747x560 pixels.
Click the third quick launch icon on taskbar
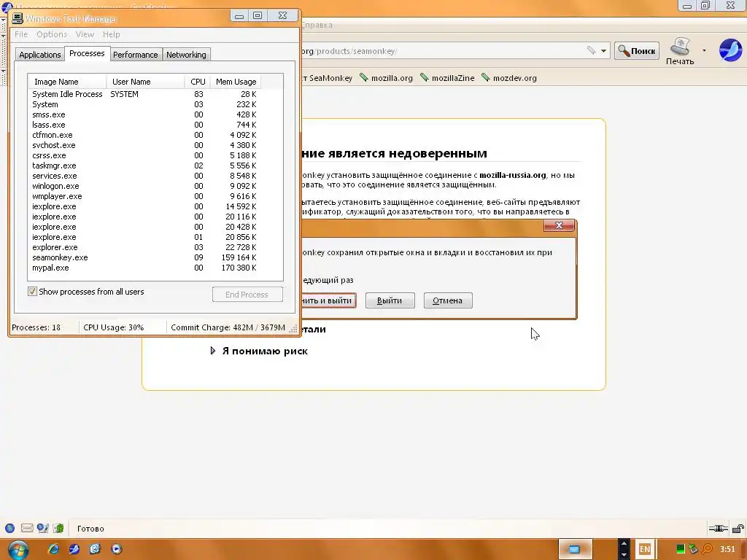coord(95,549)
